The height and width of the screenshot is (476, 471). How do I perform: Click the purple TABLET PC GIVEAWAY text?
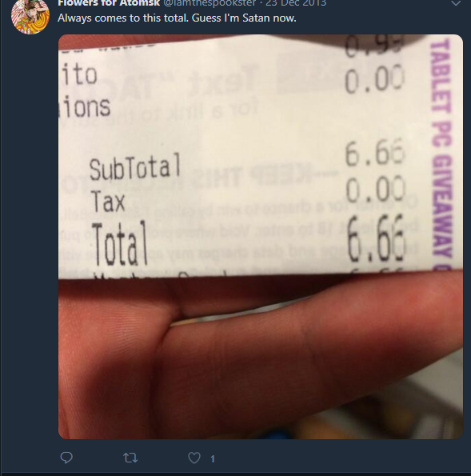441,155
